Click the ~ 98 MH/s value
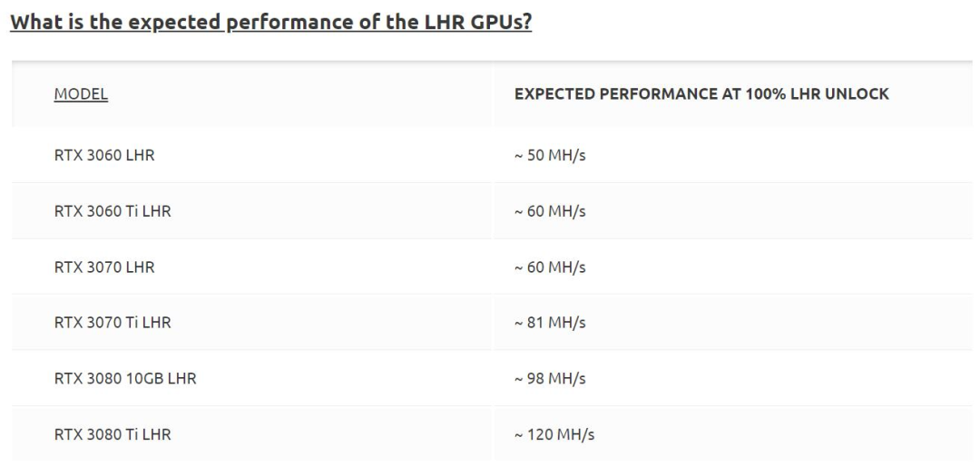 (x=550, y=379)
